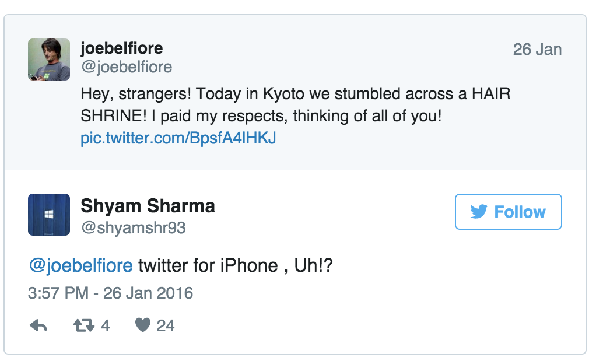Click the reply arrow icon
This screenshot has width=596, height=364.
[38, 325]
